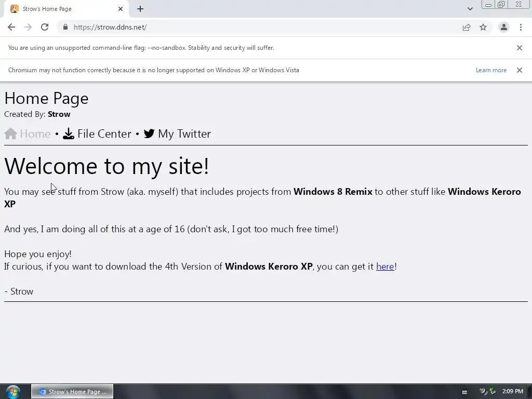Click the Home house icon
Image resolution: width=532 pixels, height=399 pixels.
11,134
